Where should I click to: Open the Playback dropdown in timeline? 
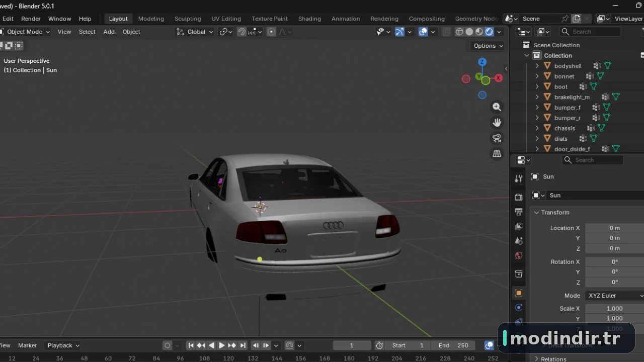coord(63,345)
